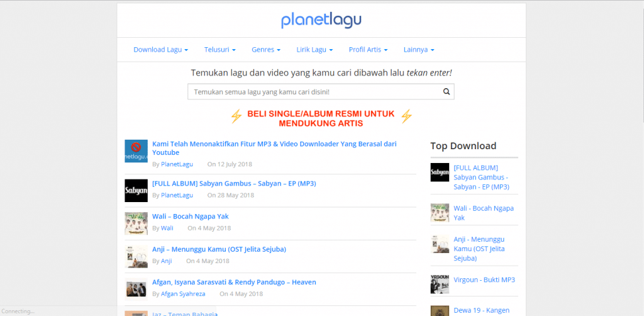Click the Heaven post thumbnail
644x316 pixels.
coord(136,289)
